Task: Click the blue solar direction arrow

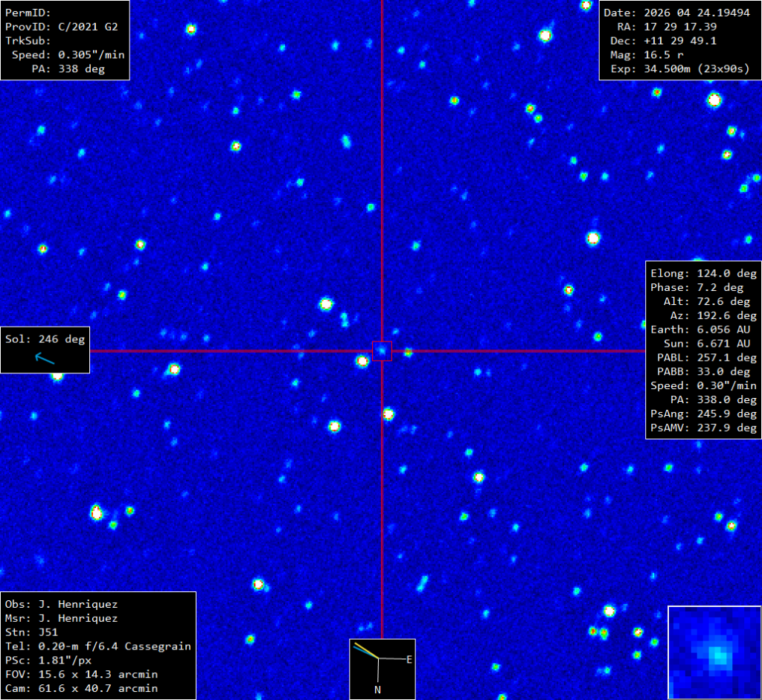Action: pyautogui.click(x=45, y=359)
